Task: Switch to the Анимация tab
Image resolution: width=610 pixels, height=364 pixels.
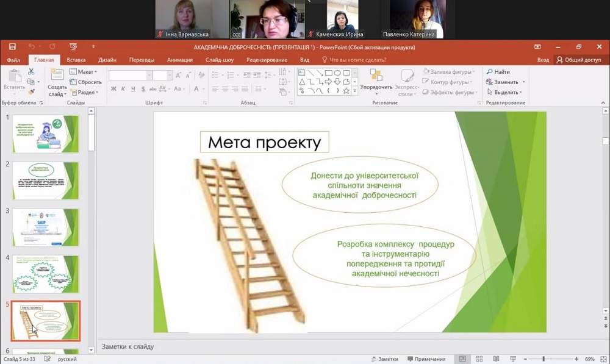Action: [180, 60]
